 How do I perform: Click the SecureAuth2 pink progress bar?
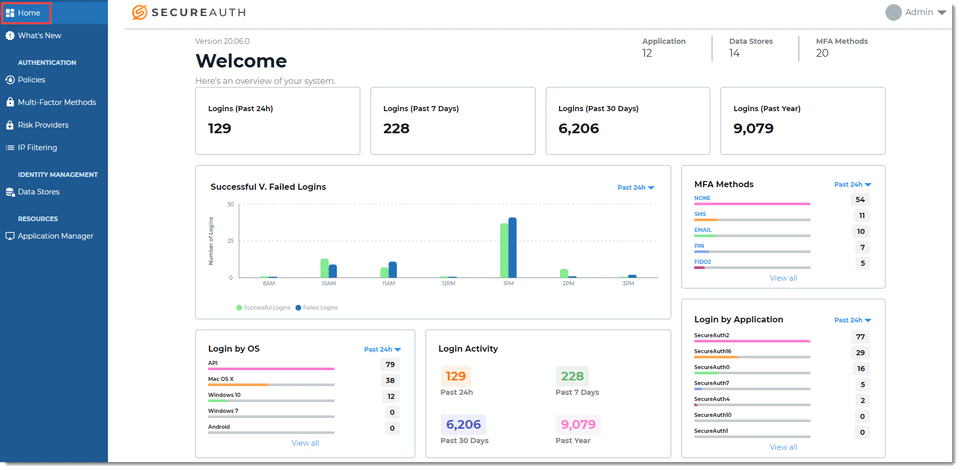pyautogui.click(x=752, y=341)
